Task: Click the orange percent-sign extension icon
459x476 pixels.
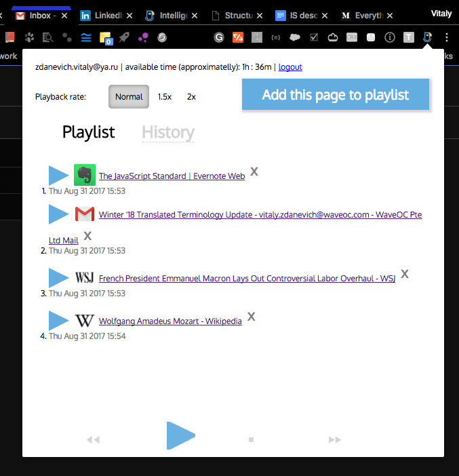Action: [x=238, y=37]
